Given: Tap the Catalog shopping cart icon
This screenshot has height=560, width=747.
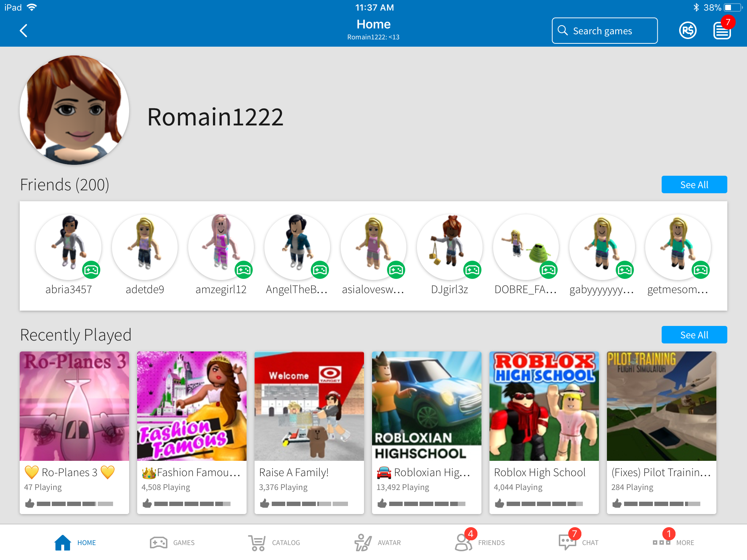Looking at the screenshot, I should click(x=257, y=542).
